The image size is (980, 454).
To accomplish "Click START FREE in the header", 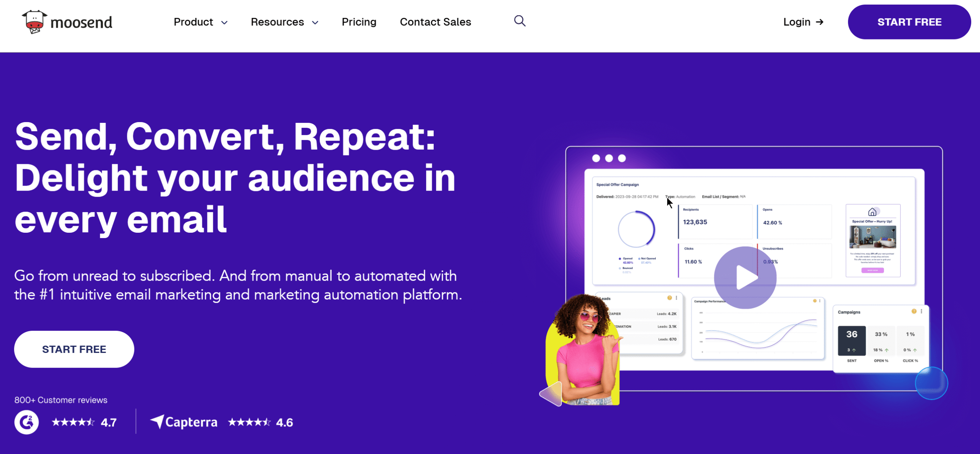I will (909, 22).
